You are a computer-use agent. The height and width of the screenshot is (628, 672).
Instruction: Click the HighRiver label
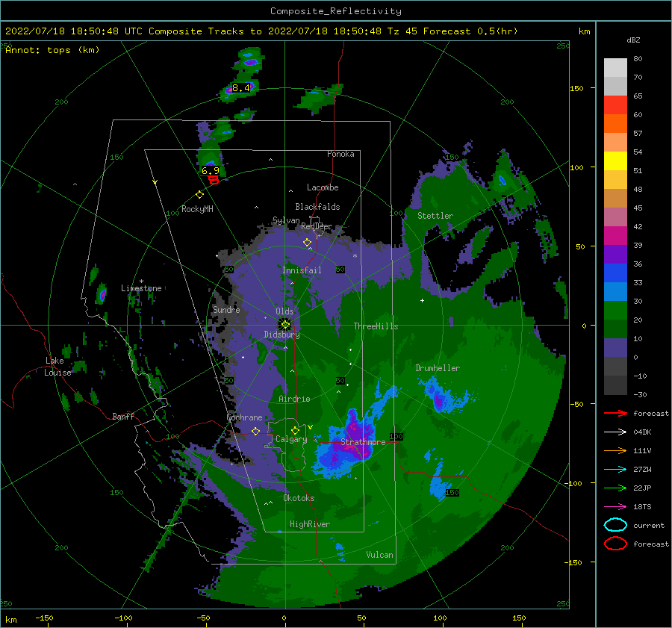tap(310, 524)
